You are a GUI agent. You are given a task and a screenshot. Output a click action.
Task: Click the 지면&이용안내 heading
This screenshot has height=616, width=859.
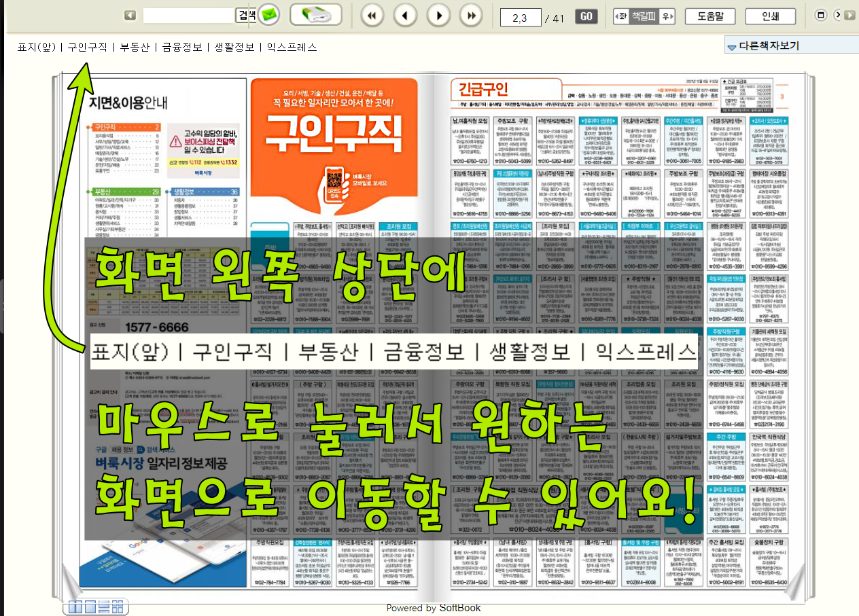click(129, 103)
